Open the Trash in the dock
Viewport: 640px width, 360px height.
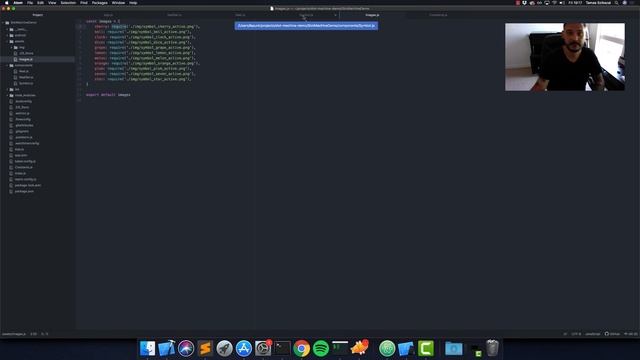click(x=492, y=348)
